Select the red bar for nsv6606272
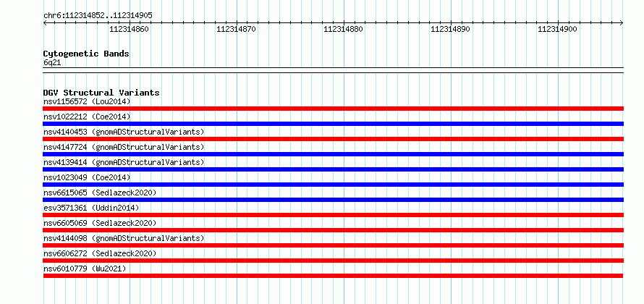 (x=334, y=261)
